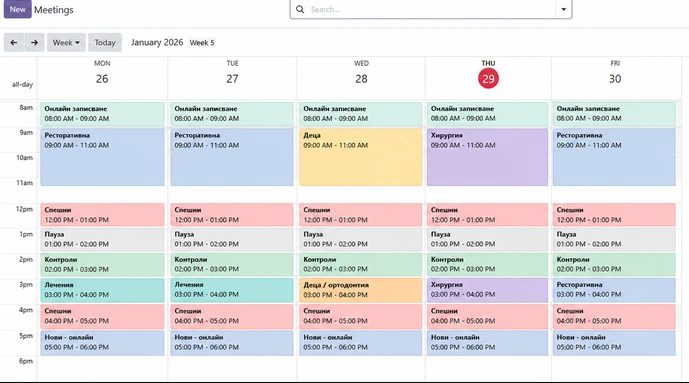Expand the Week view selector
689x383 pixels.
coord(66,43)
